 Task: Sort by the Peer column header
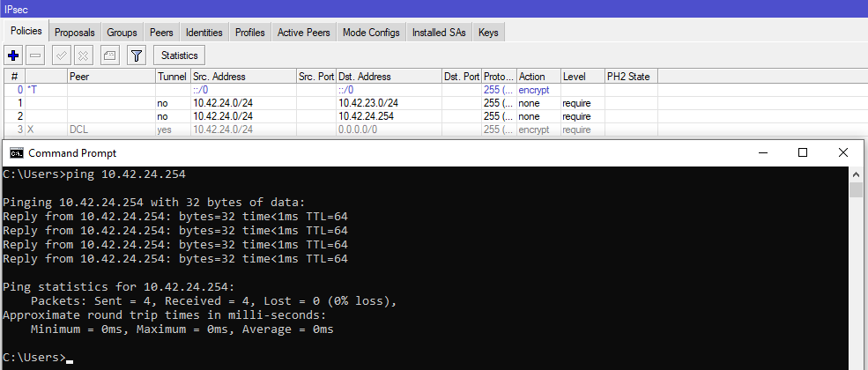coord(111,77)
